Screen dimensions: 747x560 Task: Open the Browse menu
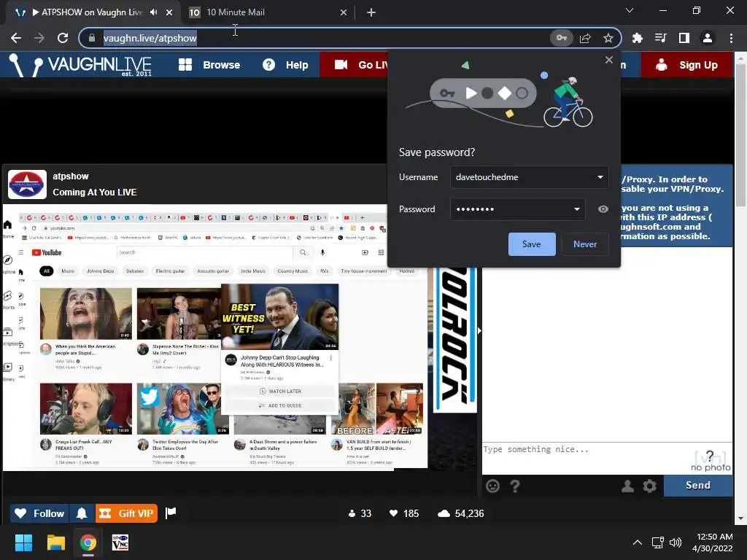(209, 65)
